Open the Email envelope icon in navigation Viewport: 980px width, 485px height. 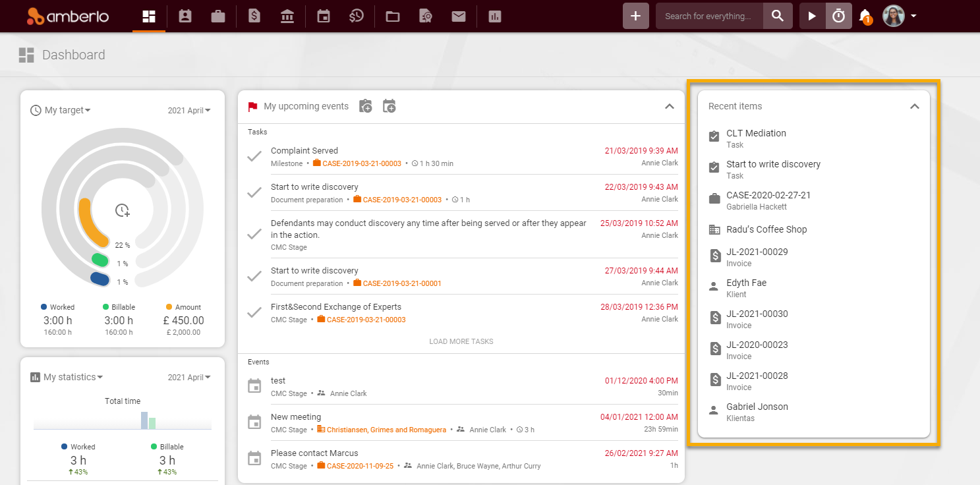click(x=459, y=16)
